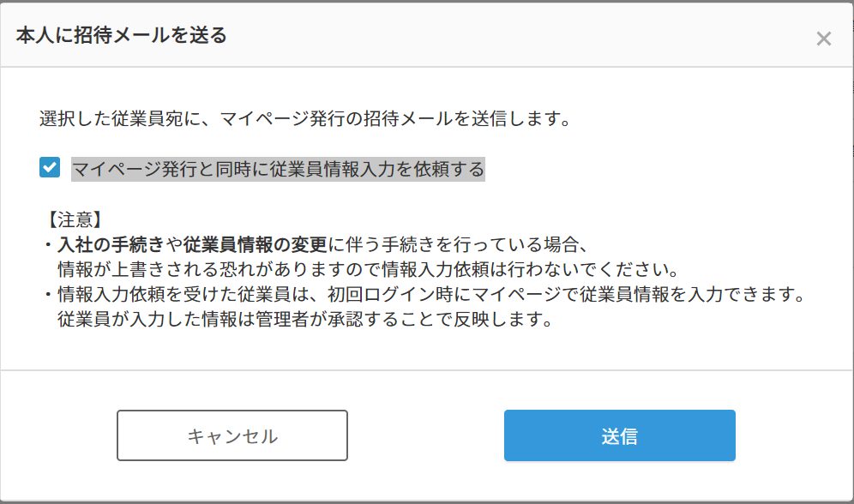The height and width of the screenshot is (504, 854).
Task: Click the 【注意】 heading
Action: [x=75, y=220]
